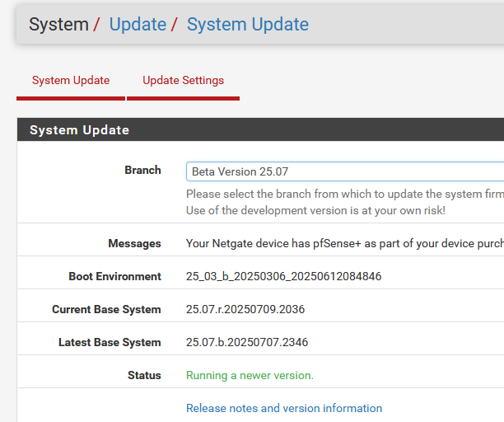The width and height of the screenshot is (504, 422).
Task: Click latest version 25.07.b.20250707.2346
Action: tap(247, 342)
